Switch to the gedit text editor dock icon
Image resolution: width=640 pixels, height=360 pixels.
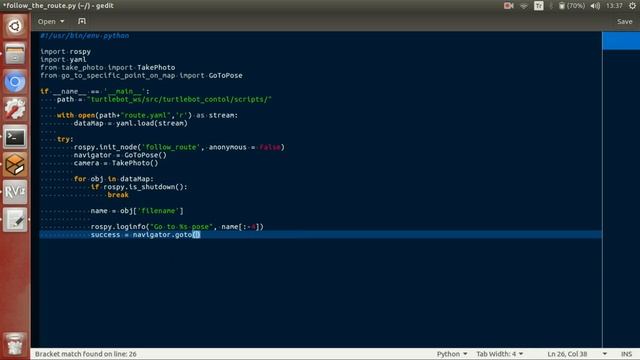click(15, 220)
